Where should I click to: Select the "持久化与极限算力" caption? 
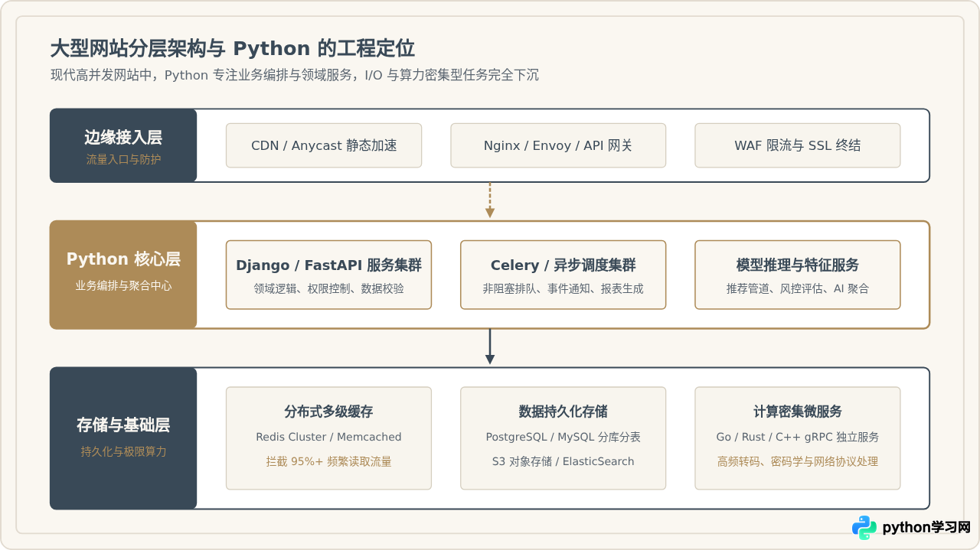(x=123, y=451)
